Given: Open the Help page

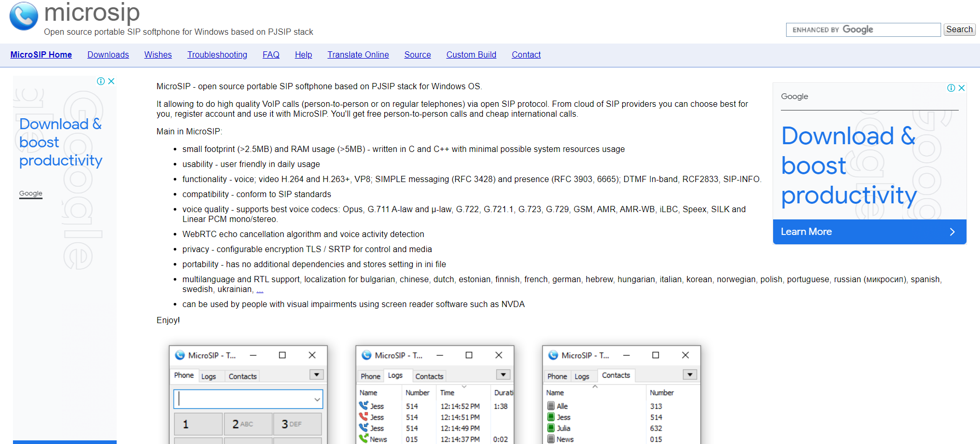Looking at the screenshot, I should [x=303, y=54].
